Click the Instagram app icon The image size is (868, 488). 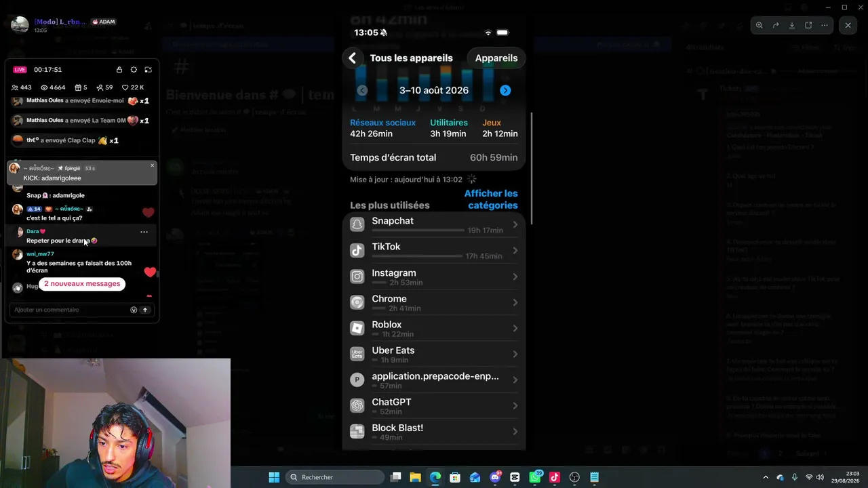coord(357,277)
